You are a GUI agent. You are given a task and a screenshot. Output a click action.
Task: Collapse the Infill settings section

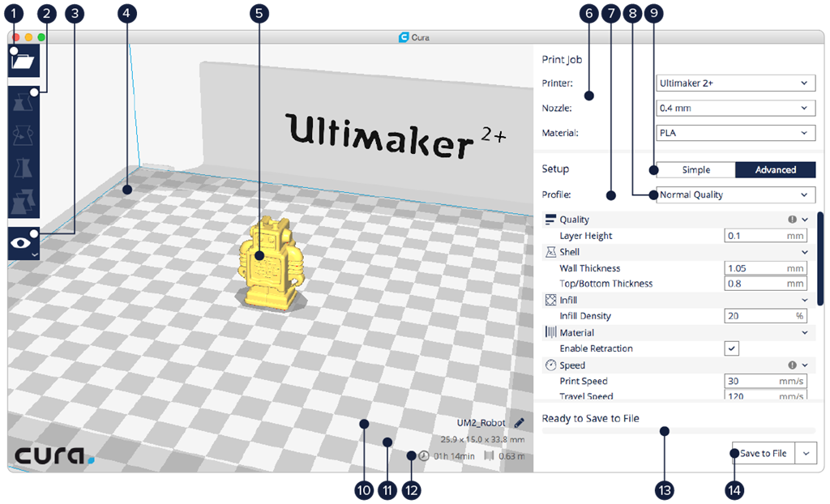[805, 300]
